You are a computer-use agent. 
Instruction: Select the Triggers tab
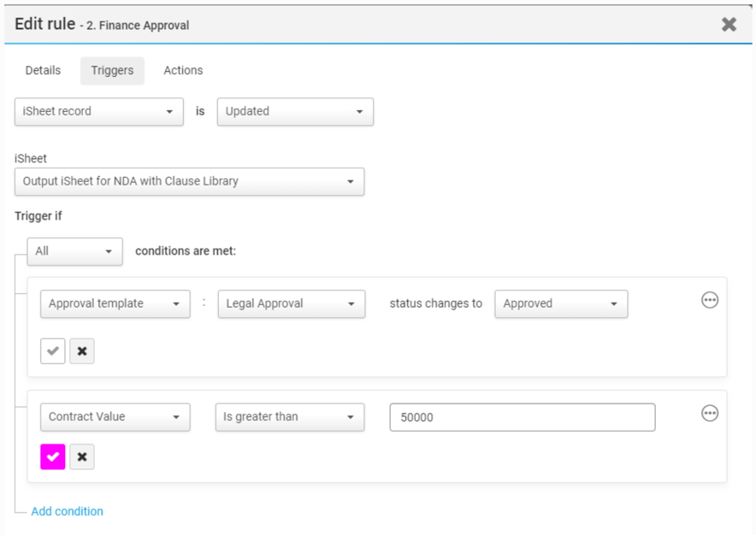click(112, 71)
